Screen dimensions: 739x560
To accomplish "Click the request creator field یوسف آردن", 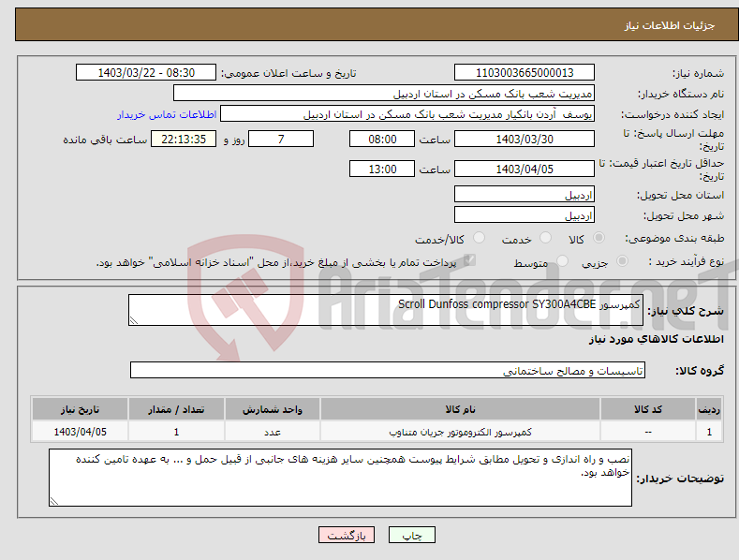I will (x=407, y=114).
